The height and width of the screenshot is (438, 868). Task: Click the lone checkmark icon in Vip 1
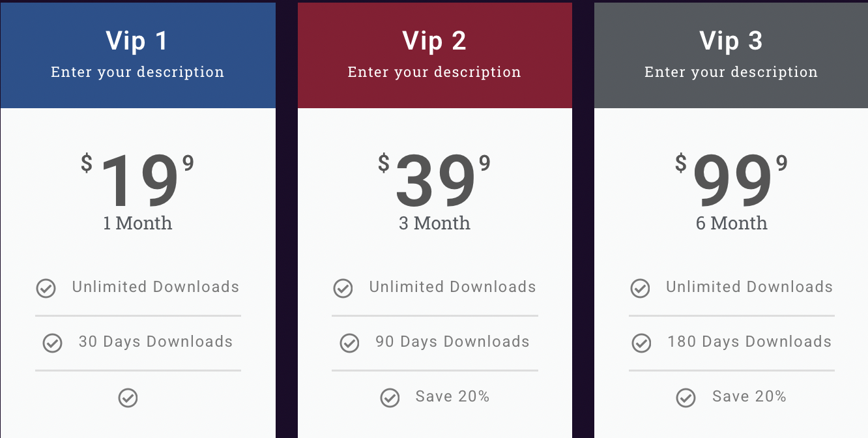tap(128, 398)
